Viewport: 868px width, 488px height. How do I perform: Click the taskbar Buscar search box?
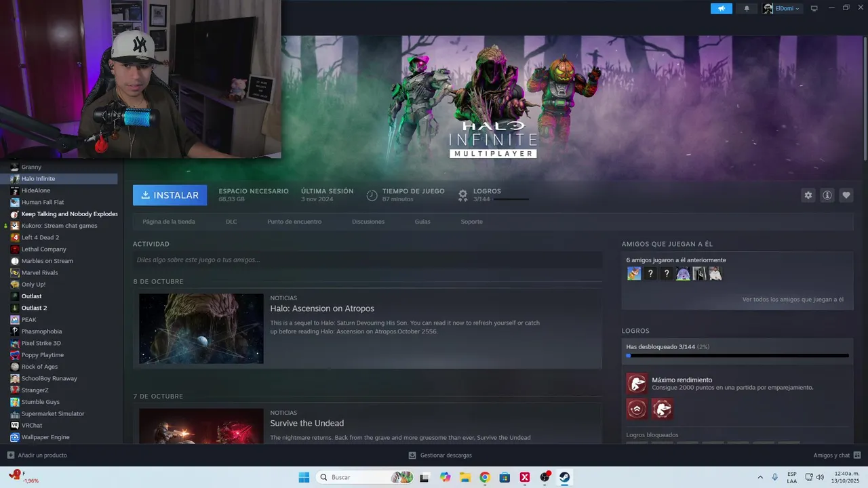pyautogui.click(x=365, y=477)
